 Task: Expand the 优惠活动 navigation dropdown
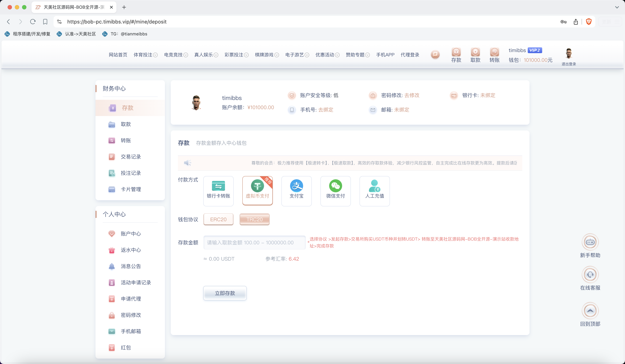[x=327, y=55]
